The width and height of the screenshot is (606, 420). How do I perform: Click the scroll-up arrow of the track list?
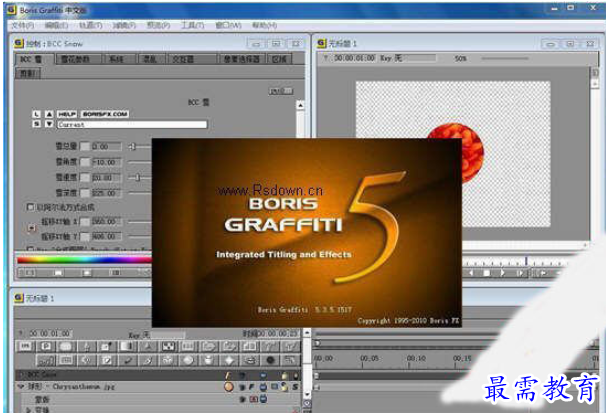(x=307, y=332)
